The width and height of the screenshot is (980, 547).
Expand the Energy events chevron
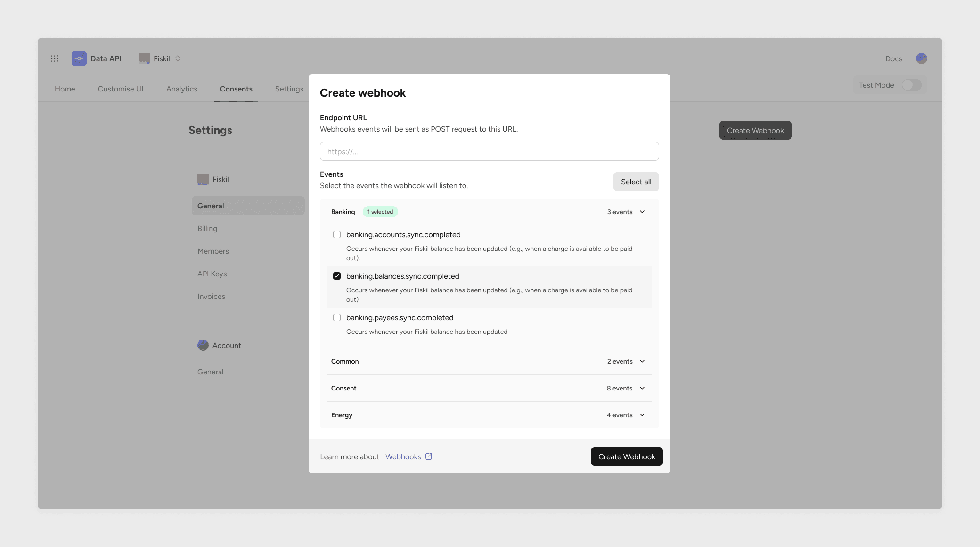(642, 415)
